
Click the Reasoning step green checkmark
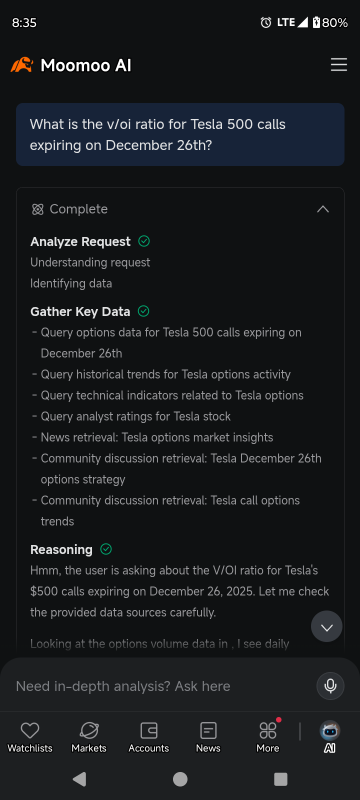point(106,549)
